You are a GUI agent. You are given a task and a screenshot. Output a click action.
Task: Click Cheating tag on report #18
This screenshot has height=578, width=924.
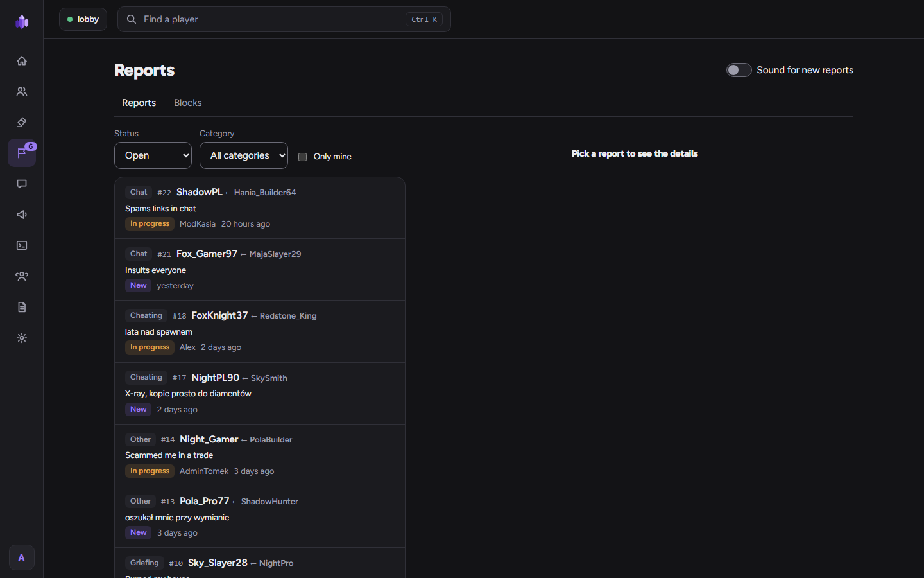pyautogui.click(x=146, y=315)
